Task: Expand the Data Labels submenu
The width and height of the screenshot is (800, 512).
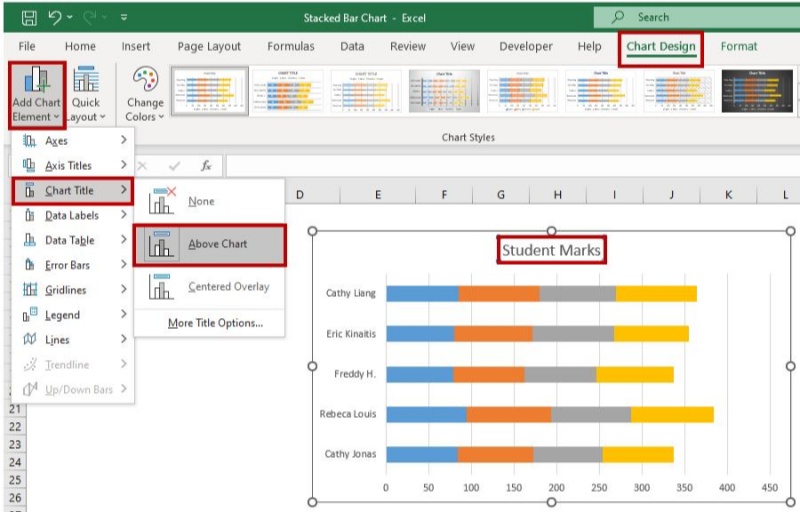Action: coord(72,215)
